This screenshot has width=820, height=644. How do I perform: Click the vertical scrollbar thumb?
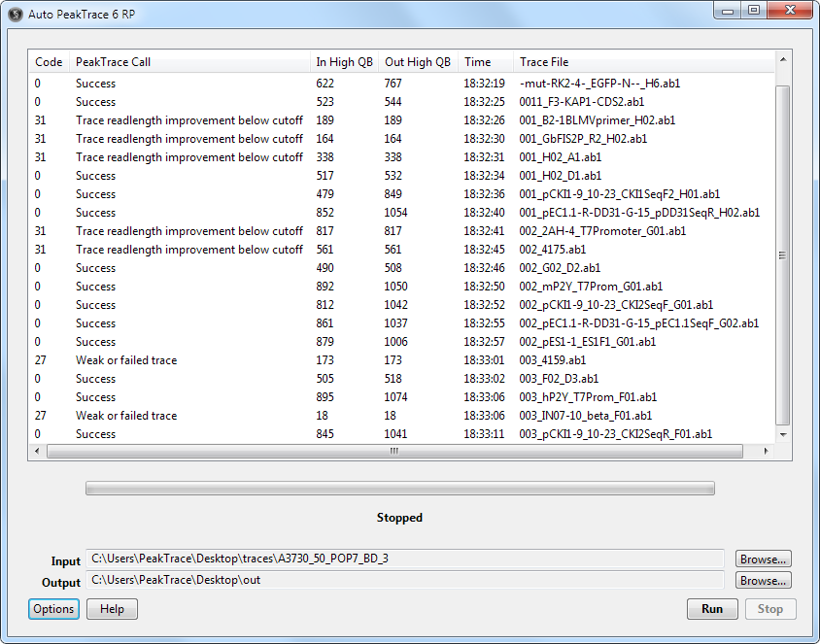tap(783, 255)
